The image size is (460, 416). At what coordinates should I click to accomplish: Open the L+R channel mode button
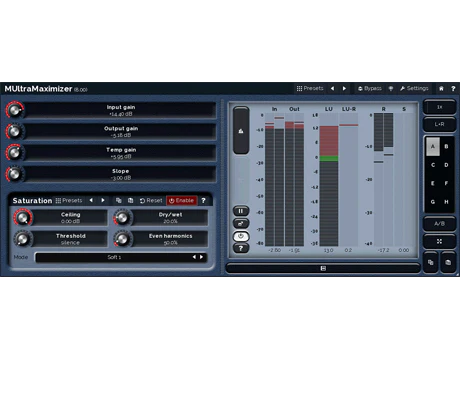(439, 124)
